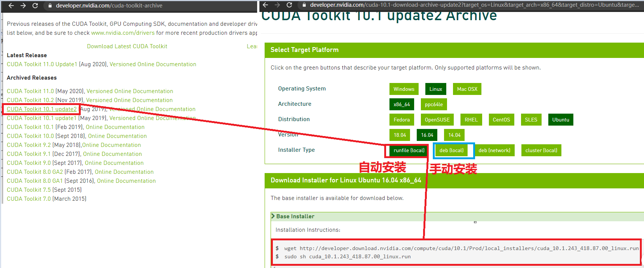Open CUDA Toolkit 7.0 link
The height and width of the screenshot is (268, 644).
29,199
